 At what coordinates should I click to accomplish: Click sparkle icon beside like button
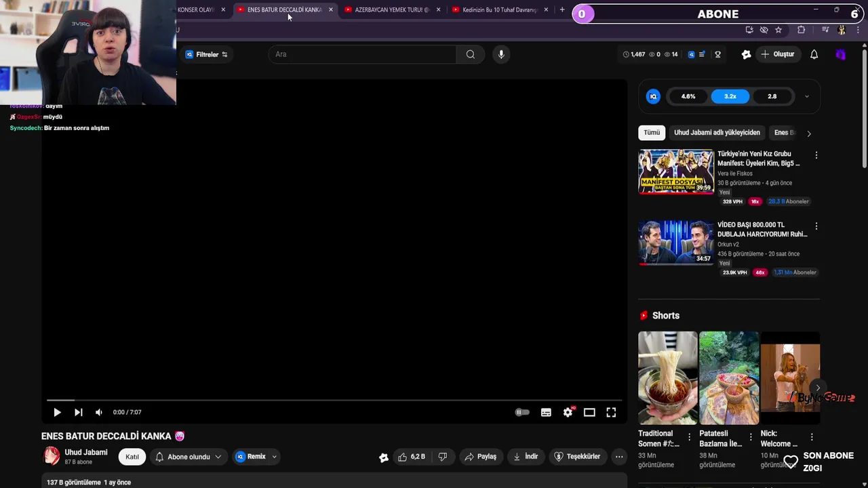coord(384,457)
